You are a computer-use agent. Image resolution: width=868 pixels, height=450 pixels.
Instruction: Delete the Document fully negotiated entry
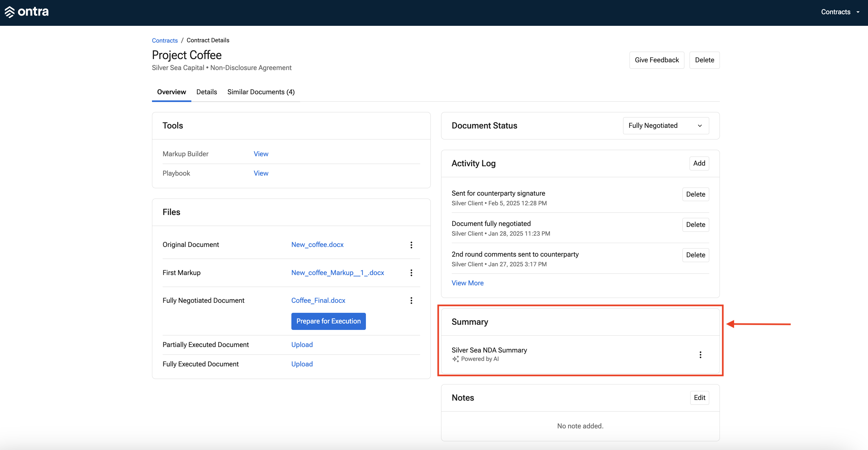tap(695, 224)
